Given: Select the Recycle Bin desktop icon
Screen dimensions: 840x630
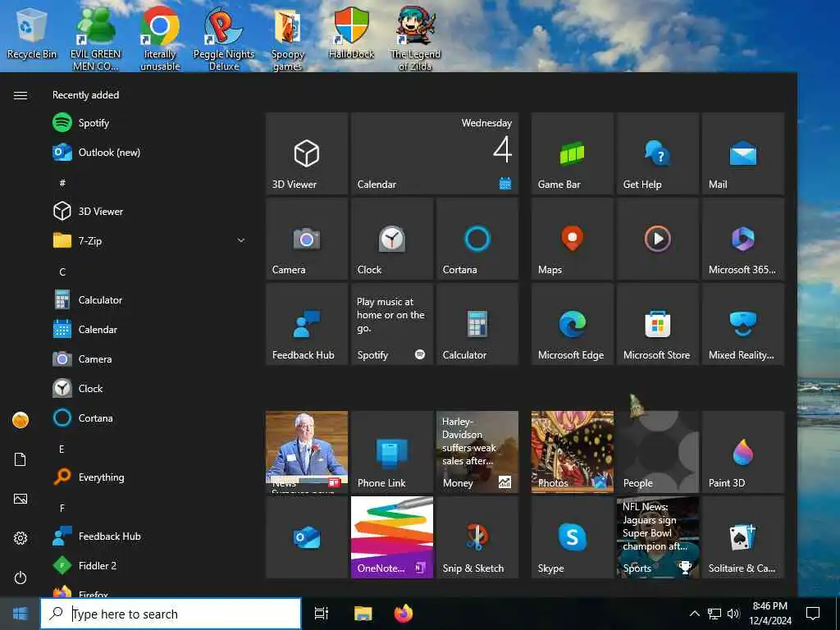Looking at the screenshot, I should pyautogui.click(x=32, y=34).
